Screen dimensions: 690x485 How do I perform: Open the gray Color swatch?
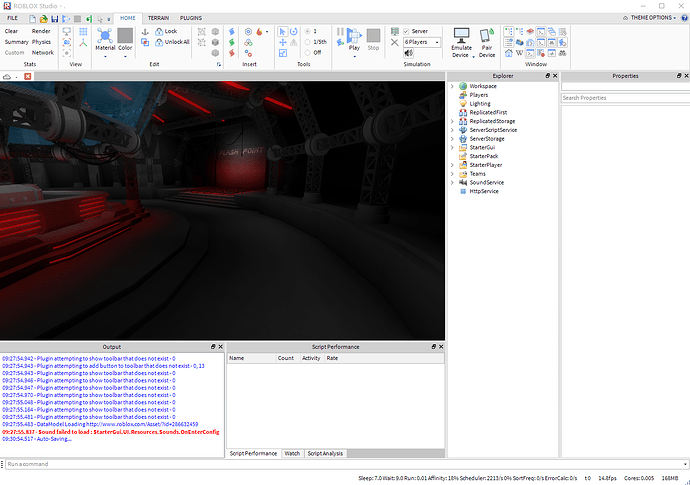(125, 36)
